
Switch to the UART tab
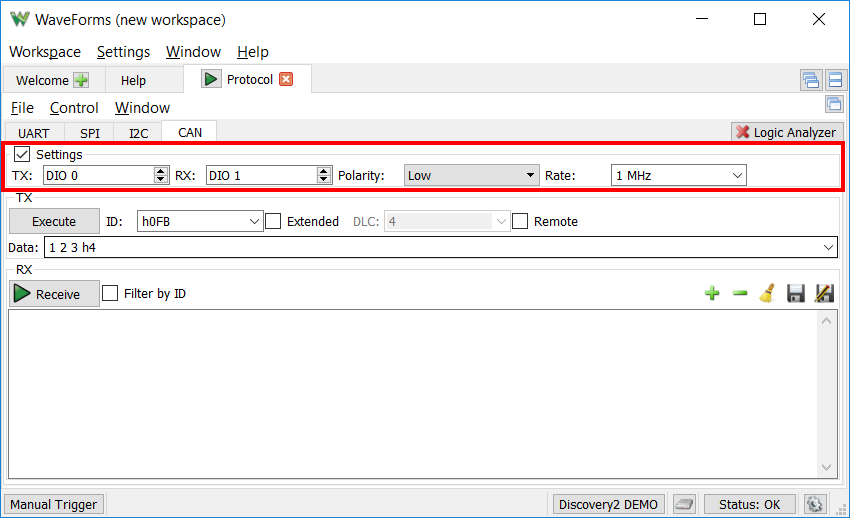pyautogui.click(x=34, y=133)
